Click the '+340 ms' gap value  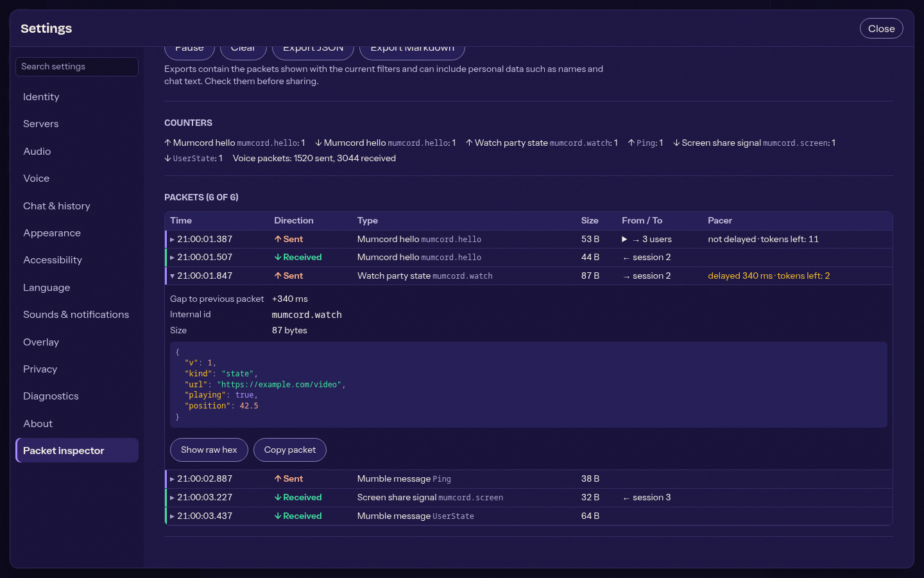pyautogui.click(x=290, y=299)
